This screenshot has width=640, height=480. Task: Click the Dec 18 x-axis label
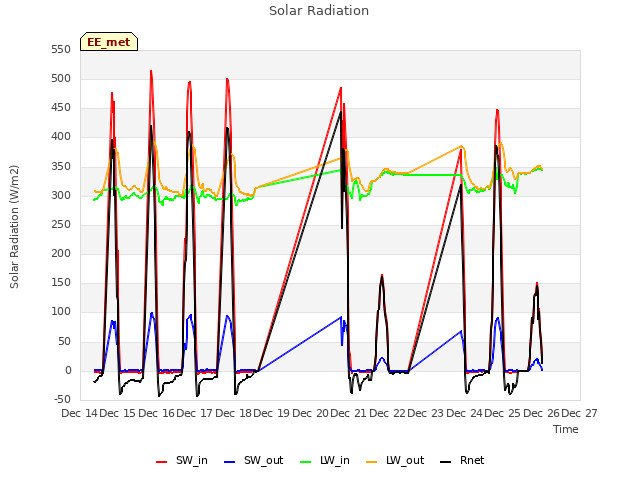point(233,413)
